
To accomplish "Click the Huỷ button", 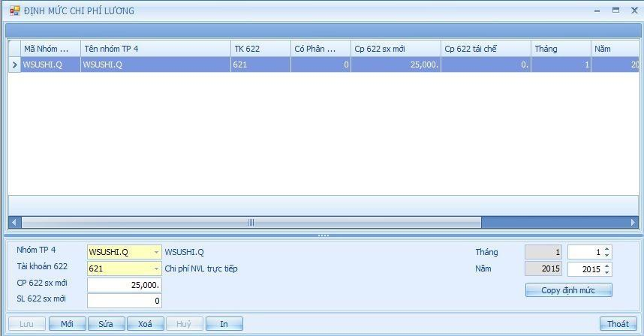I will (x=185, y=324).
